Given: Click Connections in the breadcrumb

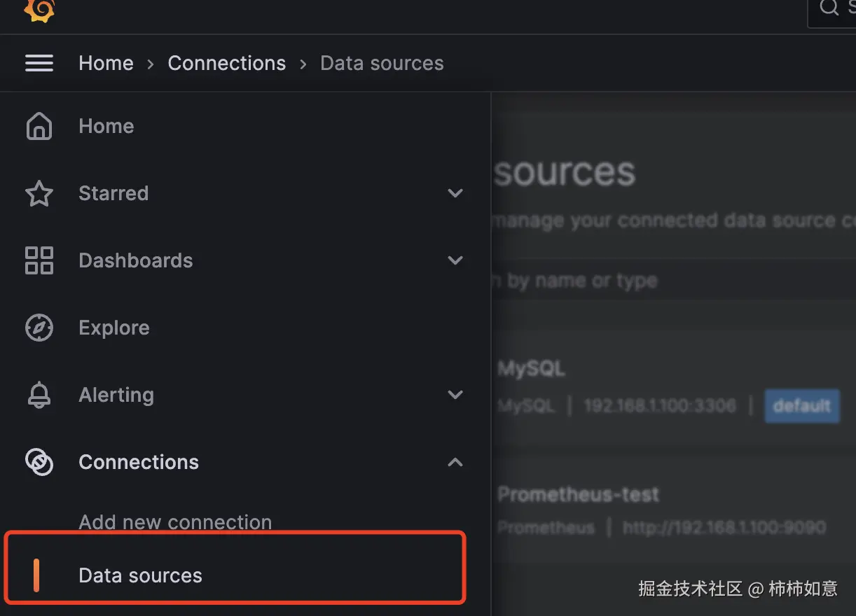Looking at the screenshot, I should tap(226, 63).
